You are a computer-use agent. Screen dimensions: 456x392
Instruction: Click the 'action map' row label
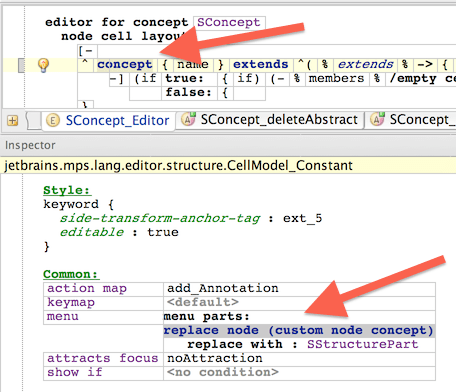(x=87, y=288)
